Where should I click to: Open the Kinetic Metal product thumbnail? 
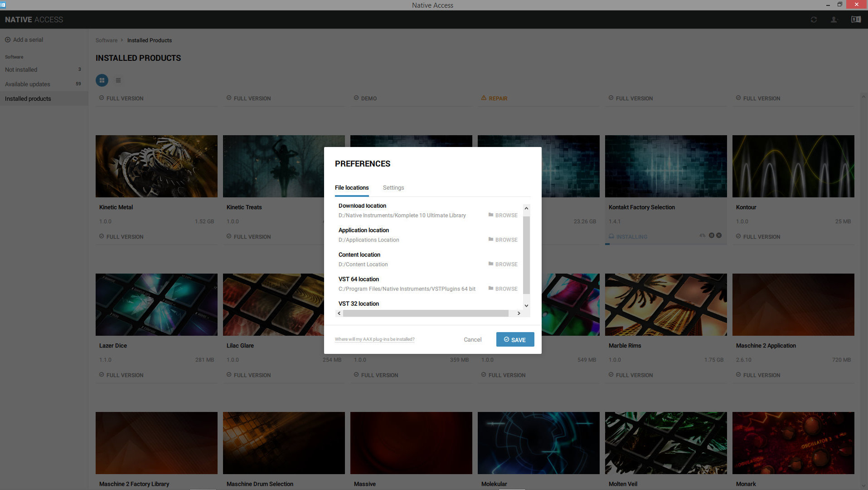tap(156, 166)
